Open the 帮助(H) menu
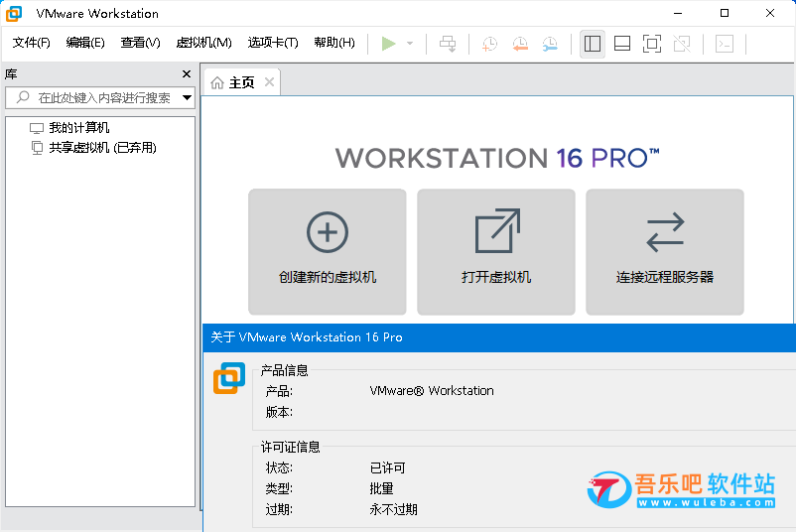796x532 pixels. coord(334,43)
